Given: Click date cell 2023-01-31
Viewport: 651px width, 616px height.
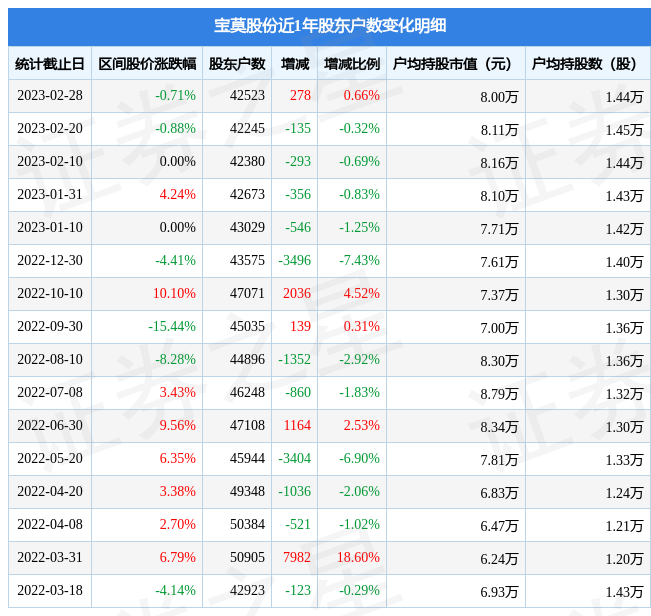Looking at the screenshot, I should click(x=50, y=194).
